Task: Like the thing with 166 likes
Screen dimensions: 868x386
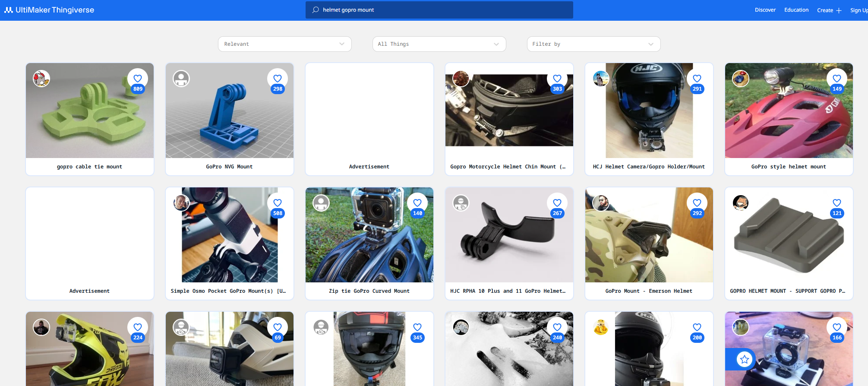Action: (x=837, y=327)
